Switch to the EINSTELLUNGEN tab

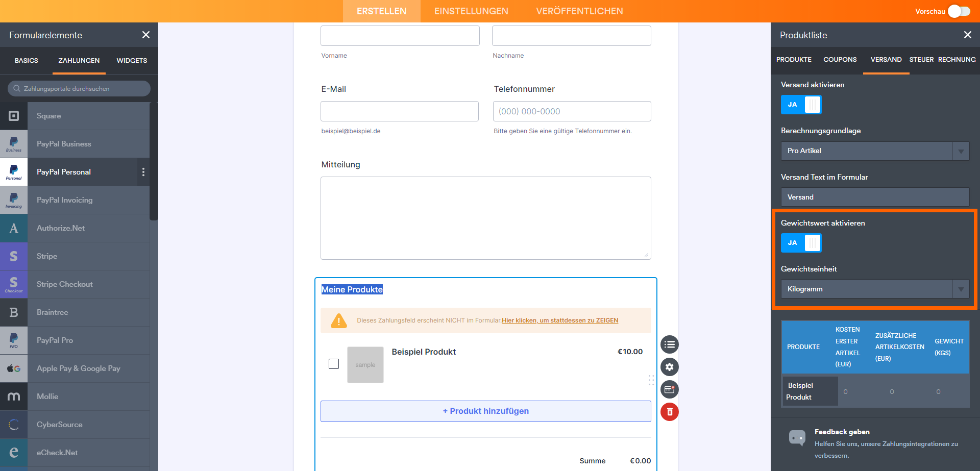tap(471, 11)
